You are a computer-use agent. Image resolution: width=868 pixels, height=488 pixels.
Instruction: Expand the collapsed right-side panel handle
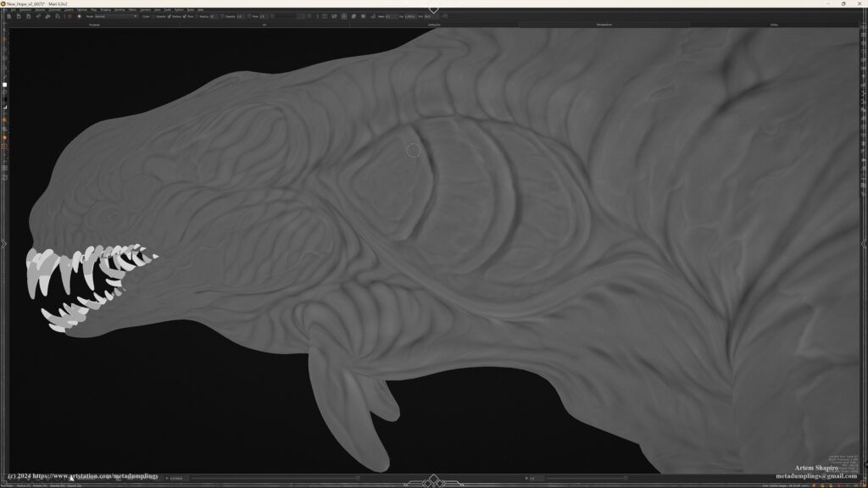[x=865, y=244]
